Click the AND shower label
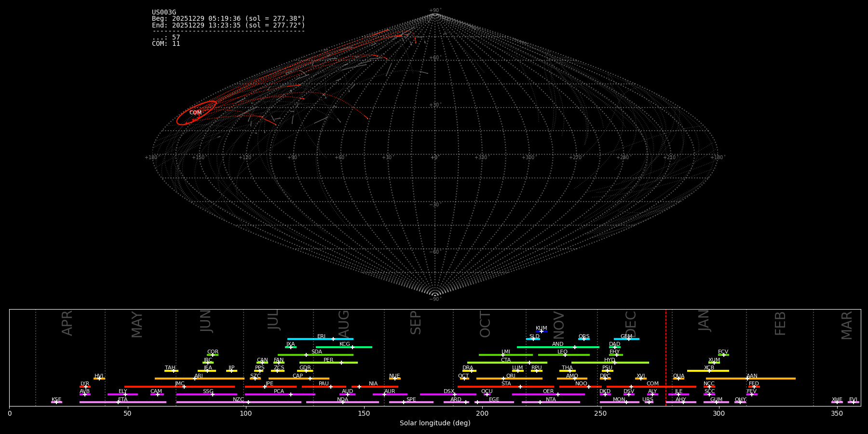868x434 pixels. 558,344
